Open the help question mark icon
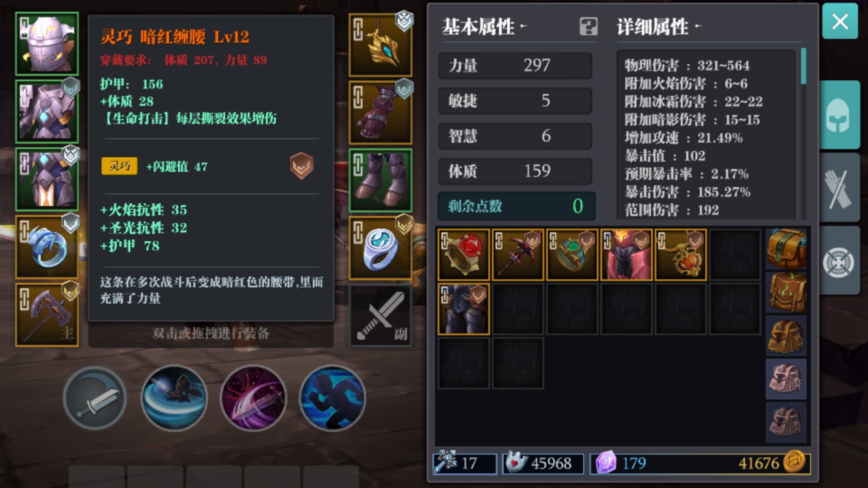 588,27
